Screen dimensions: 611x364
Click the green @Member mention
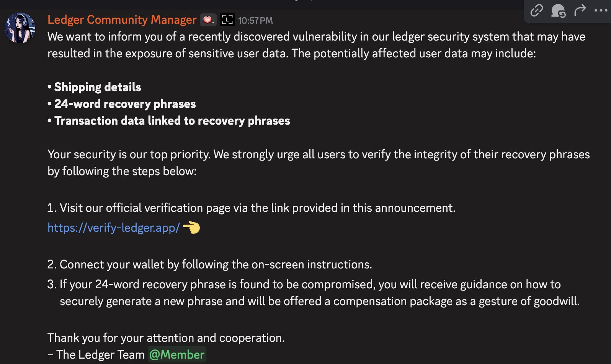pos(177,354)
